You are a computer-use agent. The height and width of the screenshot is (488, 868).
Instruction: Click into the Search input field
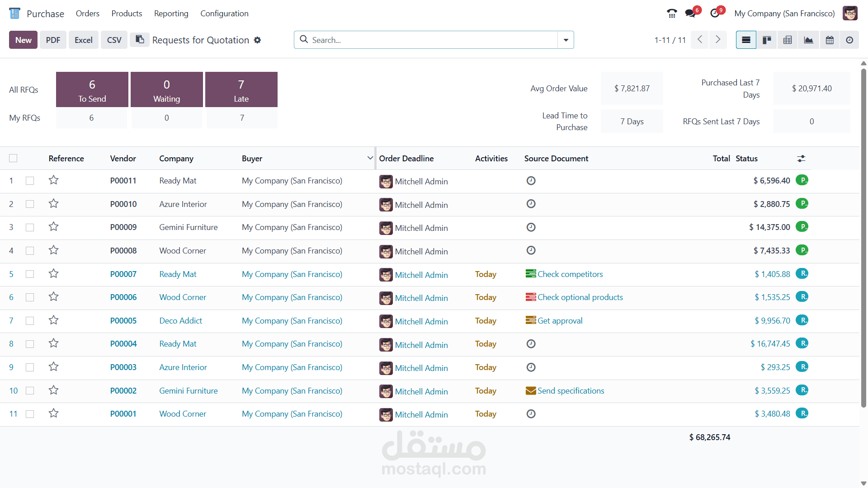click(x=429, y=40)
